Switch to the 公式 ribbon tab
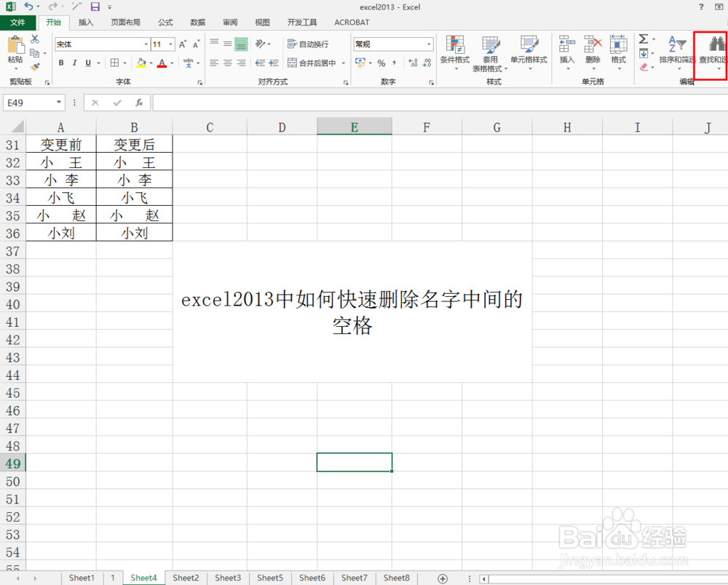Viewport: 728px width, 585px height. coord(165,23)
